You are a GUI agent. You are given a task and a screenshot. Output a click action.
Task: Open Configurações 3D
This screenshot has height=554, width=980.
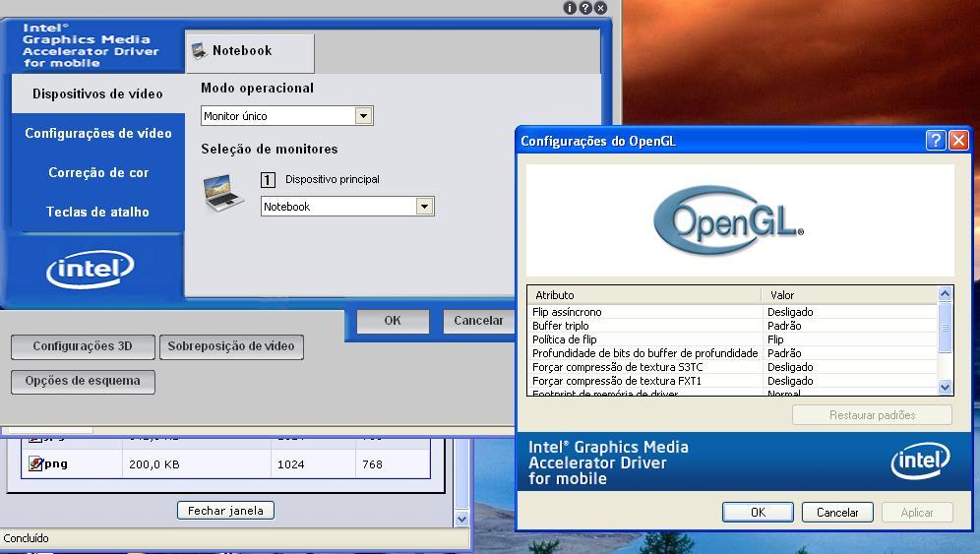tap(83, 346)
